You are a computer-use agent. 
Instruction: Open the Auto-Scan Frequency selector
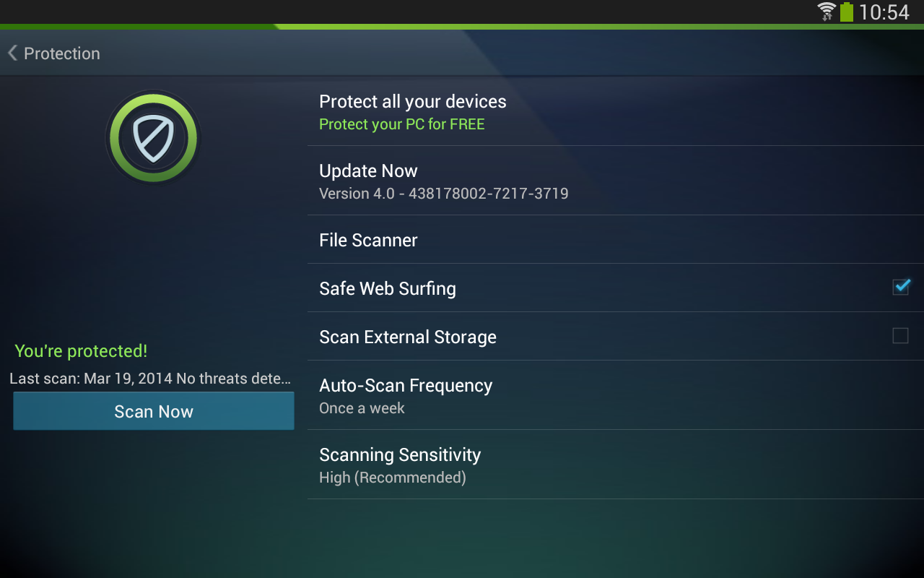pyautogui.click(x=406, y=395)
